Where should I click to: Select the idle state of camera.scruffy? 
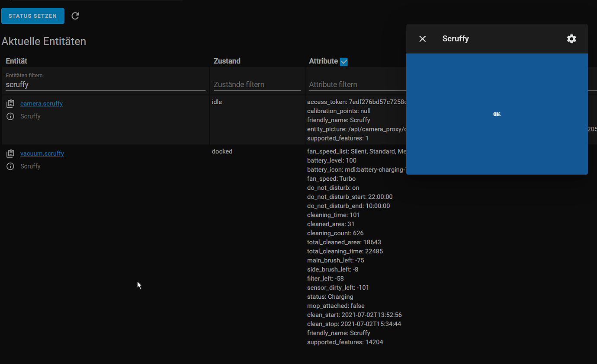click(x=216, y=102)
